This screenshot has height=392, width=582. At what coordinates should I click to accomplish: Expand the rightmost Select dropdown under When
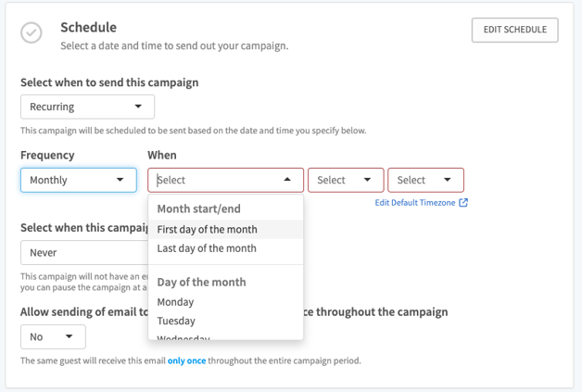425,180
